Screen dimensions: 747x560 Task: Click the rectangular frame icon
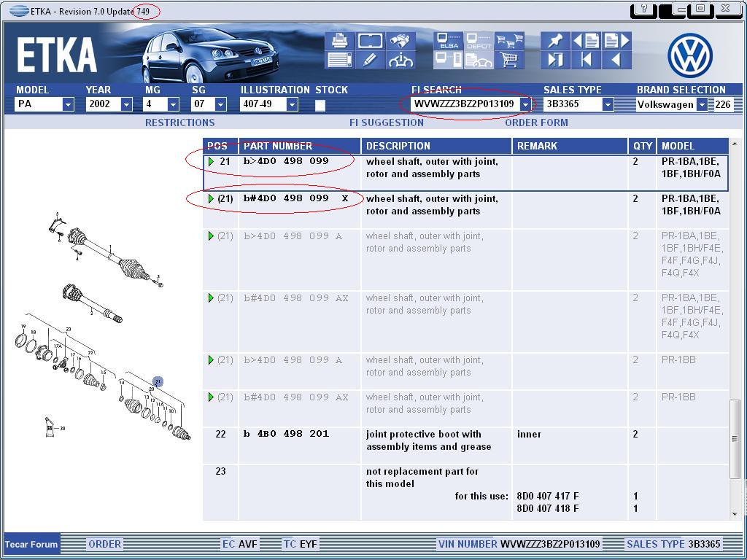(x=370, y=41)
